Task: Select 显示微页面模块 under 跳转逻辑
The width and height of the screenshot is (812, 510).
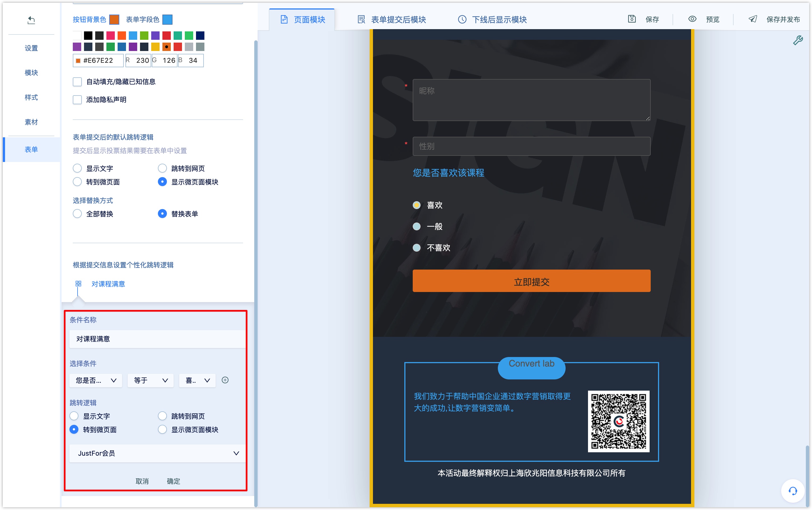Action: 162,429
